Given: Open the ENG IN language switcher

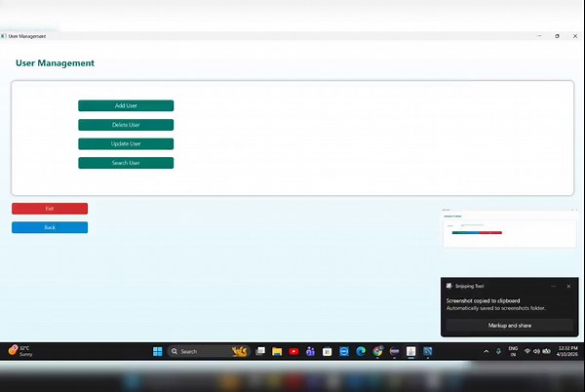Looking at the screenshot, I should click(513, 351).
